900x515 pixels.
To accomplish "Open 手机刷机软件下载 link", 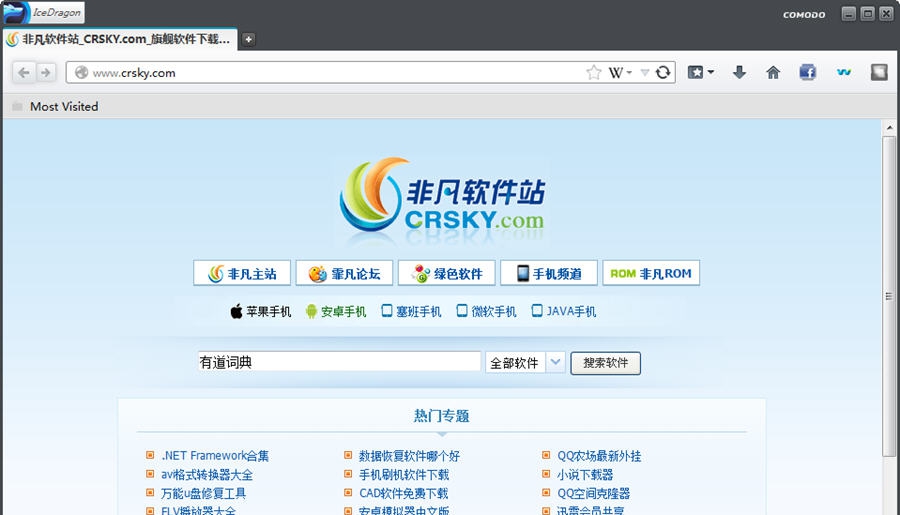I will [x=404, y=475].
